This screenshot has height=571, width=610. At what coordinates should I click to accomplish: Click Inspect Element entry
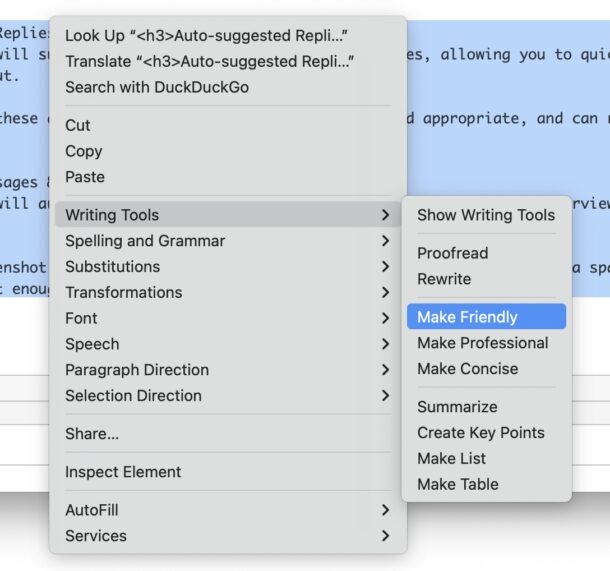[x=123, y=472]
